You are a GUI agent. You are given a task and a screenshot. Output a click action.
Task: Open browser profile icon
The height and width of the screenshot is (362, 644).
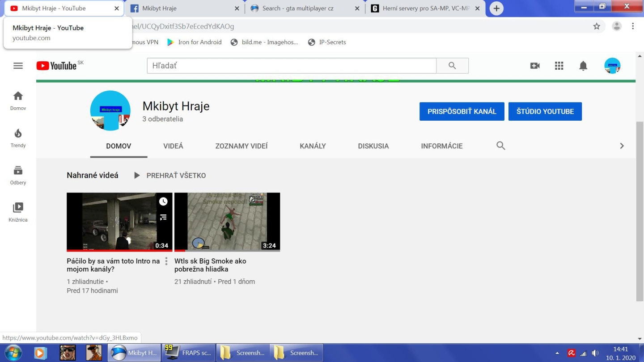pos(617,26)
